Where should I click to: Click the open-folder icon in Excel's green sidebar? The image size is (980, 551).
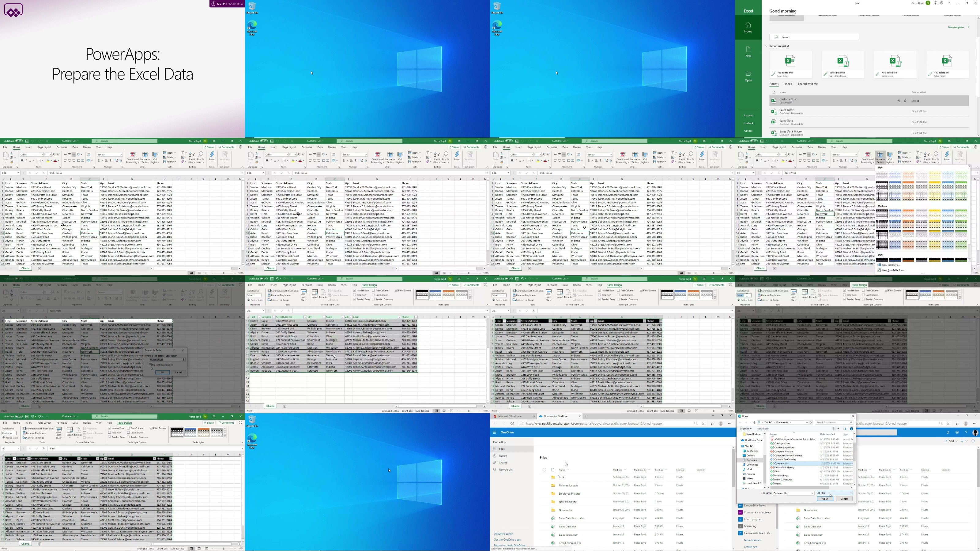(748, 74)
